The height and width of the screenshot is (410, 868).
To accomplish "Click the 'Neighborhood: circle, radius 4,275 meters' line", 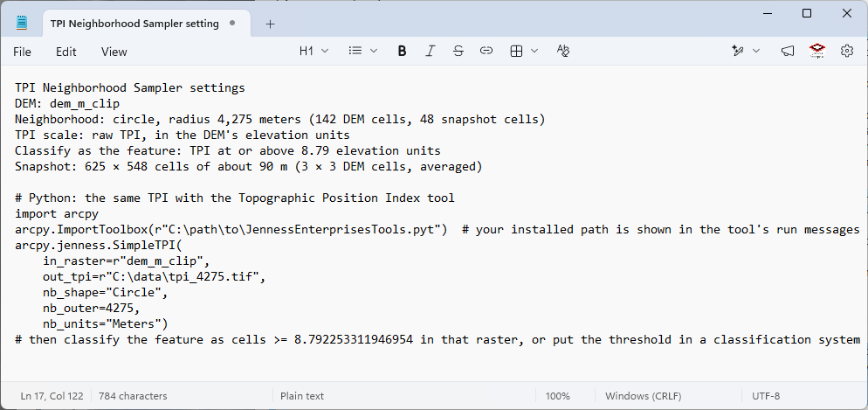I will pos(280,119).
